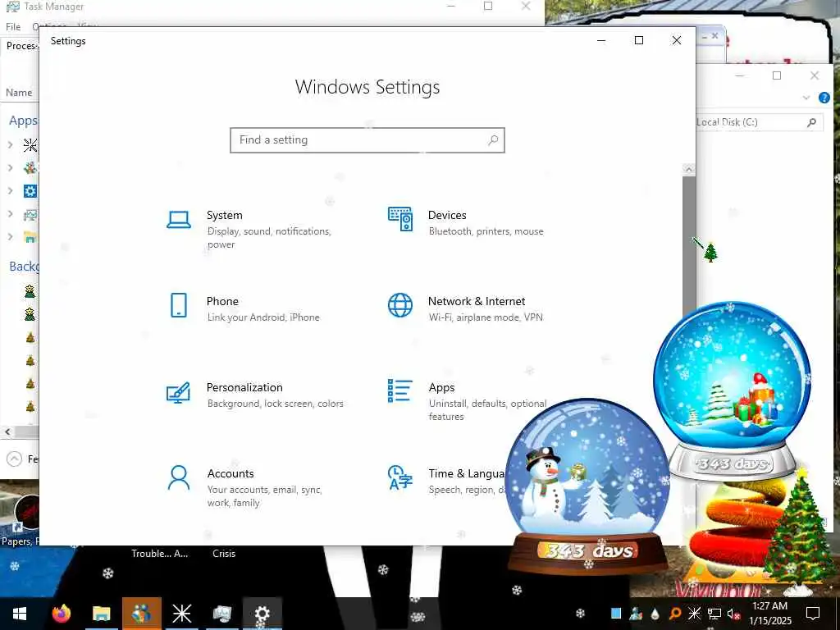The height and width of the screenshot is (630, 840).
Task: Click the orange magnifier tray icon
Action: pos(674,614)
